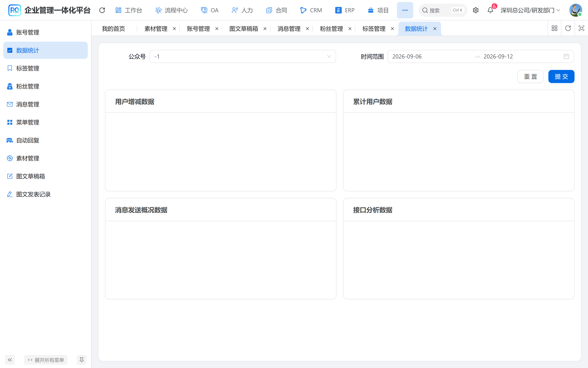588x368 pixels.
Task: Open the 流程中心 top menu
Action: 171,10
